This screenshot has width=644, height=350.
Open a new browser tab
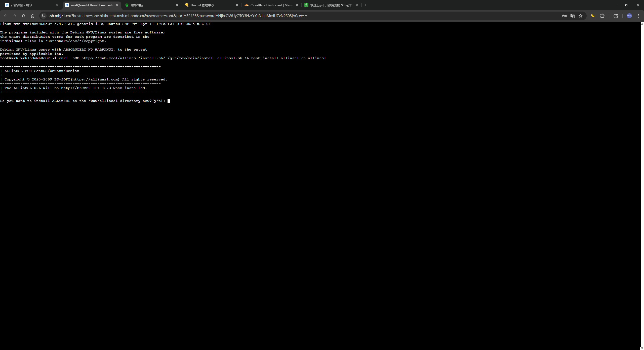[x=366, y=5]
